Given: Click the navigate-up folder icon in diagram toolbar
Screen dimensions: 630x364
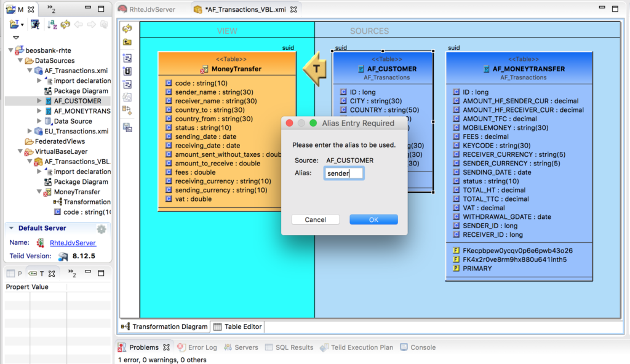Looking at the screenshot, I should [x=127, y=42].
